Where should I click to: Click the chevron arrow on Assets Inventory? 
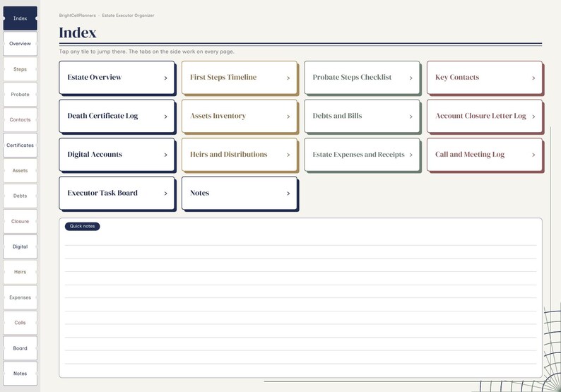click(288, 117)
